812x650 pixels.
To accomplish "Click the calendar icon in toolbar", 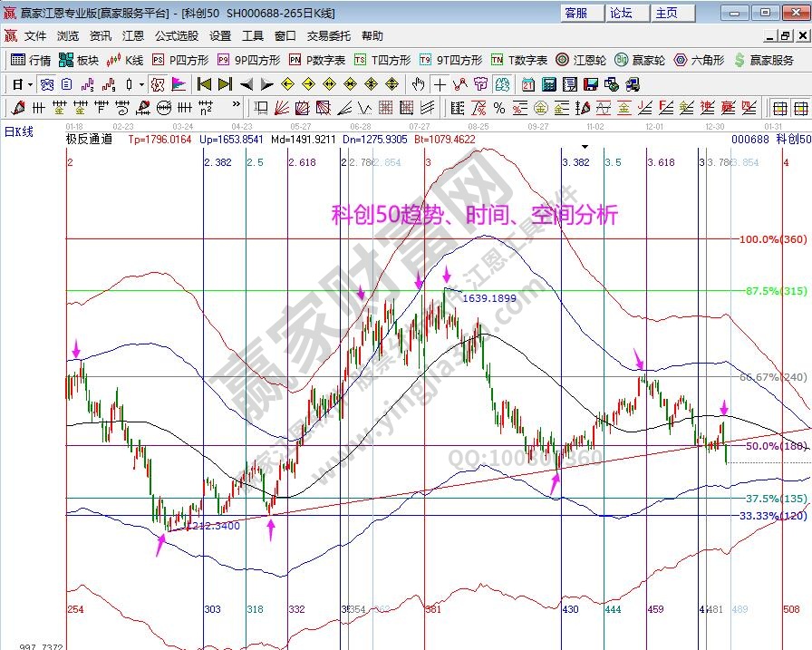I will point(527,84).
